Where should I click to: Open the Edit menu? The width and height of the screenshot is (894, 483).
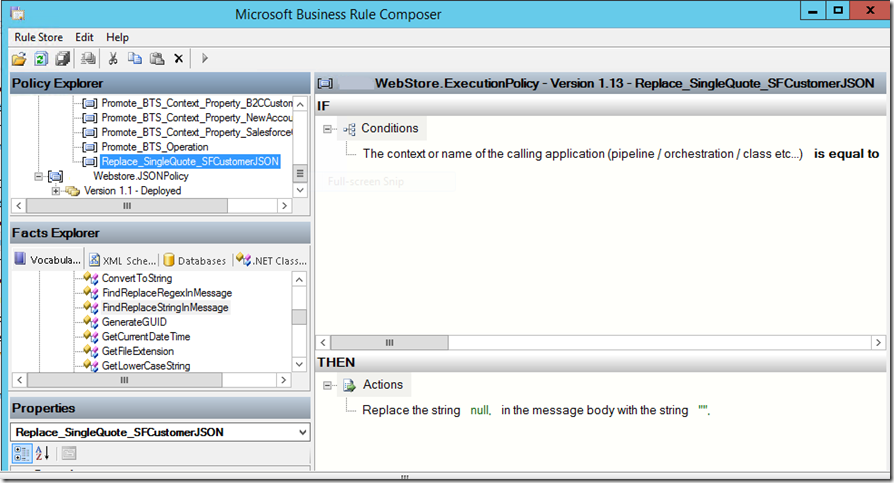84,37
